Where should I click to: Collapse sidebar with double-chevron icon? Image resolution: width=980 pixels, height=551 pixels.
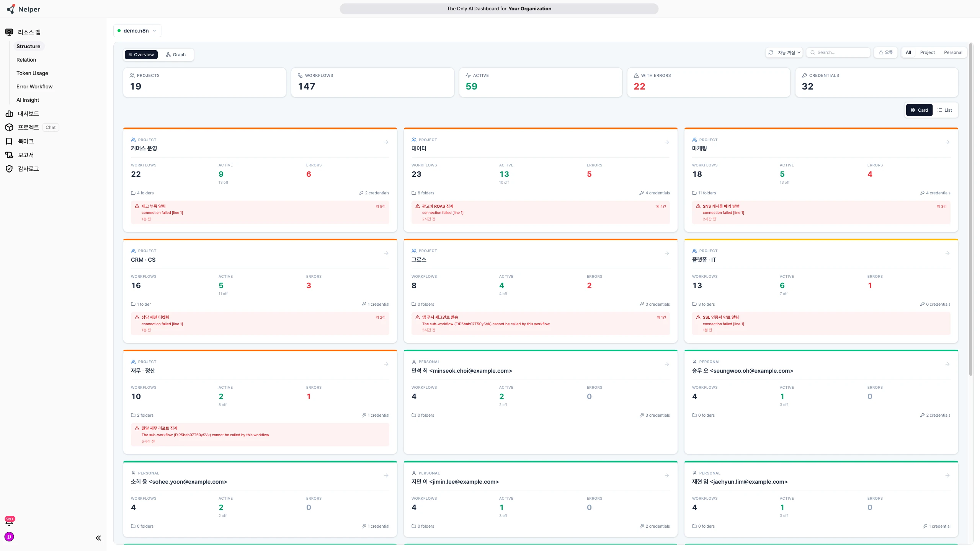pyautogui.click(x=98, y=538)
